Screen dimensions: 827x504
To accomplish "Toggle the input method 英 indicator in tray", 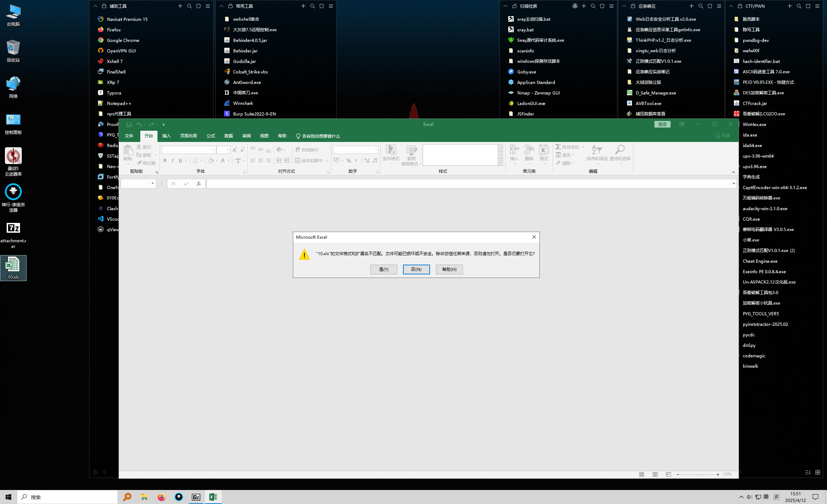I will click(766, 497).
